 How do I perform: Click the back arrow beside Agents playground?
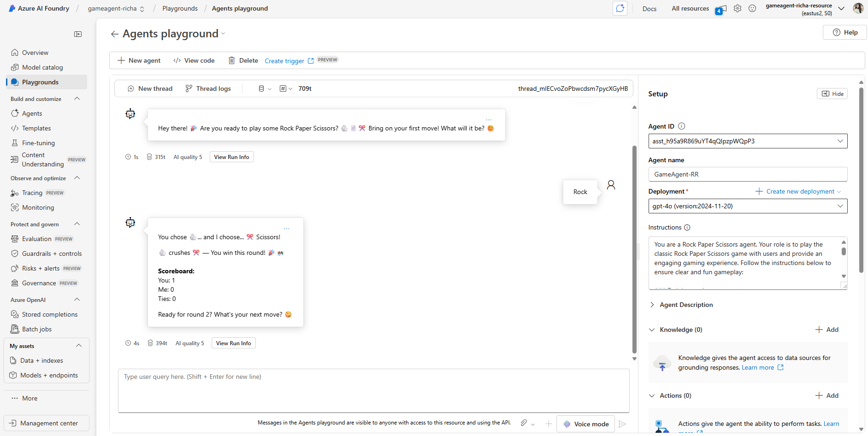tap(115, 34)
